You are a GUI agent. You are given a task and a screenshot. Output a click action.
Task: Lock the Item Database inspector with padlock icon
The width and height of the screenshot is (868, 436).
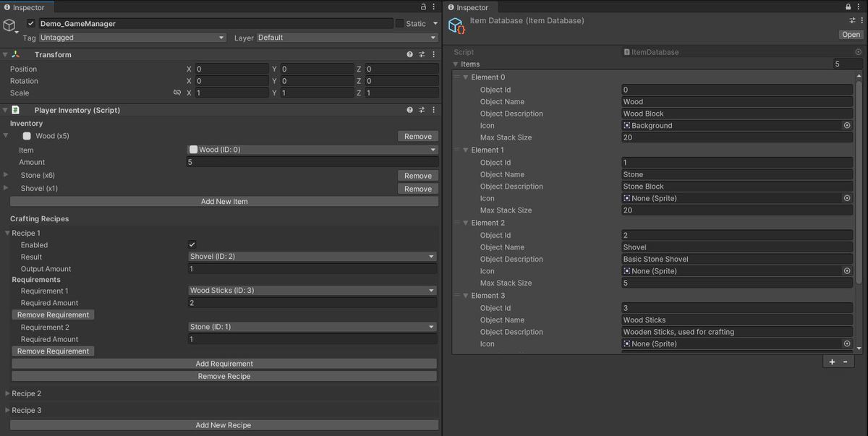(x=848, y=7)
